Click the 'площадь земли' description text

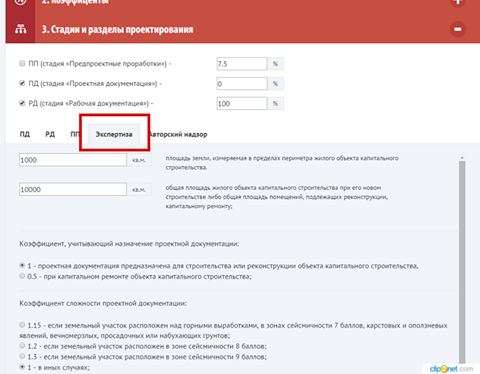click(x=282, y=163)
